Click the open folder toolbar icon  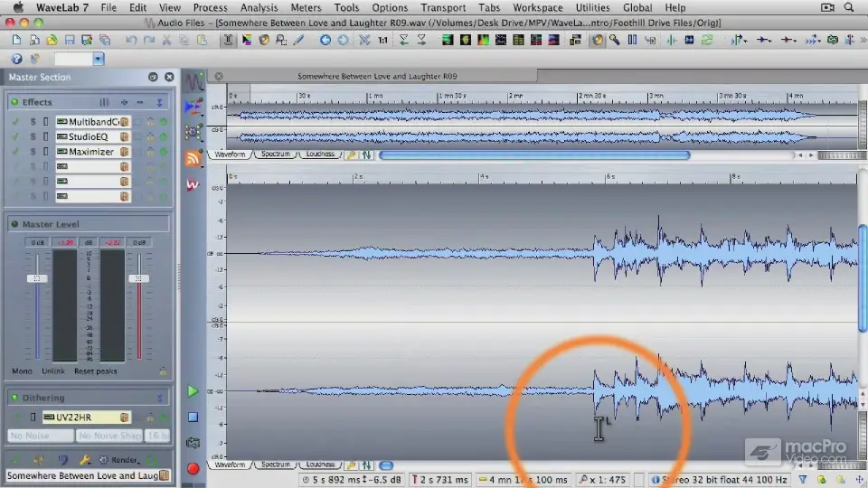coord(52,40)
